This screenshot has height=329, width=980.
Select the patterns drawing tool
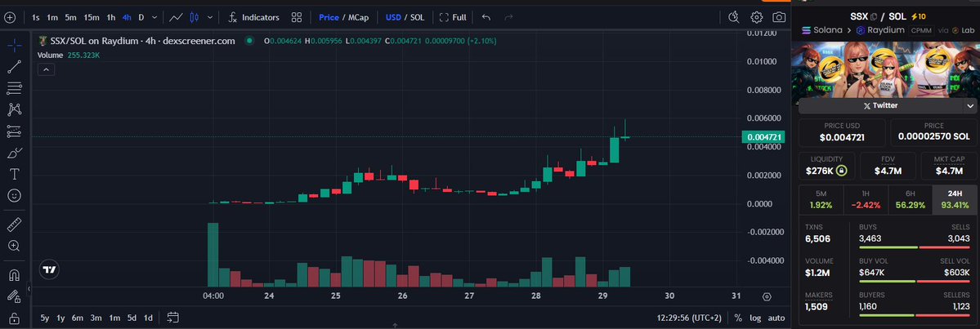pos(15,109)
